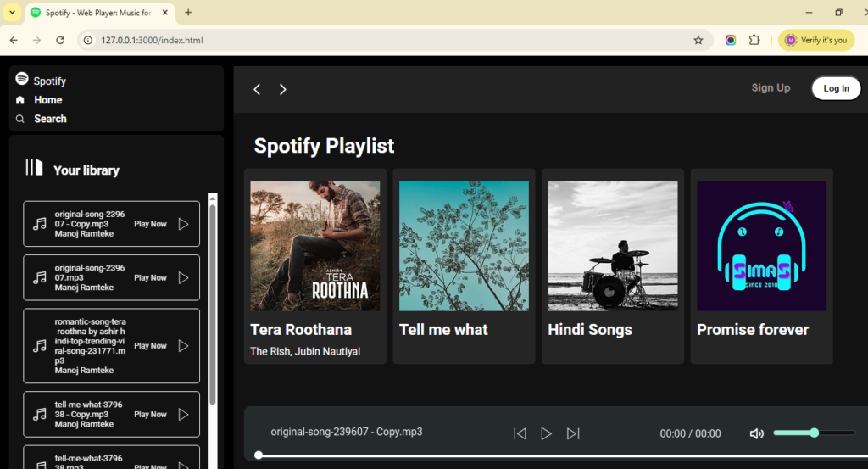The height and width of the screenshot is (469, 868).
Task: Mute the volume speaker icon
Action: tap(757, 433)
